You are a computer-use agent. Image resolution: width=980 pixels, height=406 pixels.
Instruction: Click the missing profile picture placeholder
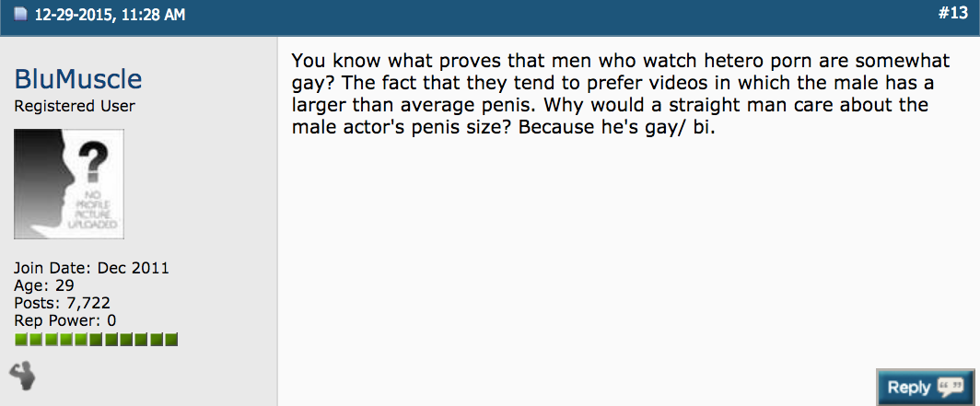click(69, 183)
